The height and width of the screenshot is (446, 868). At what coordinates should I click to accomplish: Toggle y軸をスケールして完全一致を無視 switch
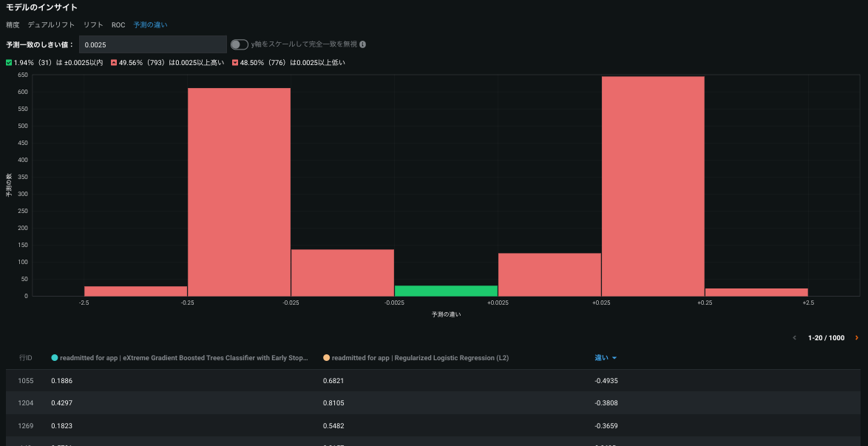(x=239, y=44)
